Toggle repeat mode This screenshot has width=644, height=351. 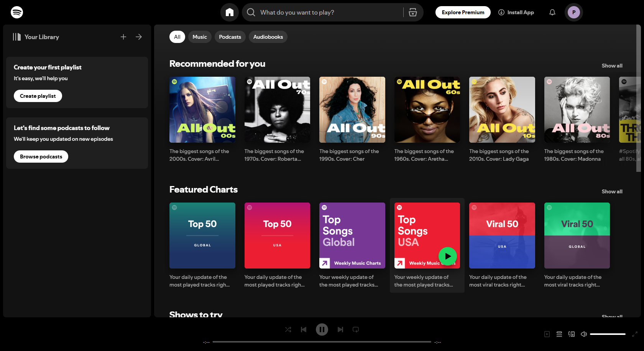tap(356, 330)
